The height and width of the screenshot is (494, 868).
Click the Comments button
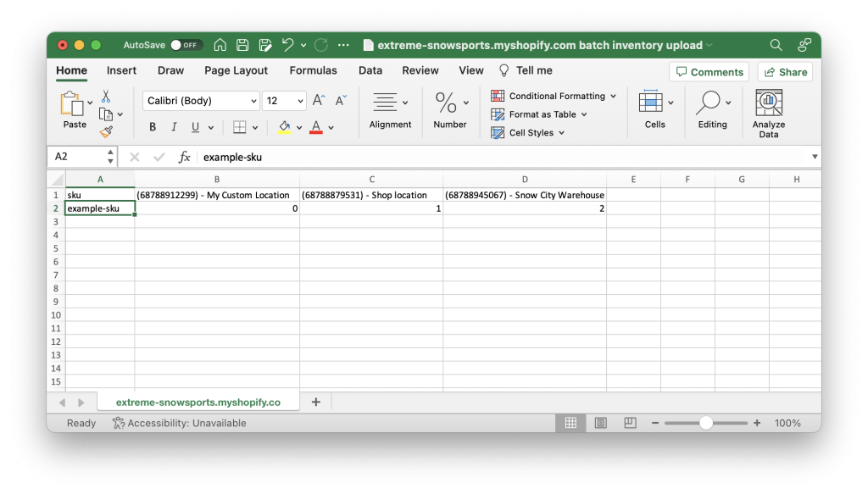pyautogui.click(x=709, y=71)
